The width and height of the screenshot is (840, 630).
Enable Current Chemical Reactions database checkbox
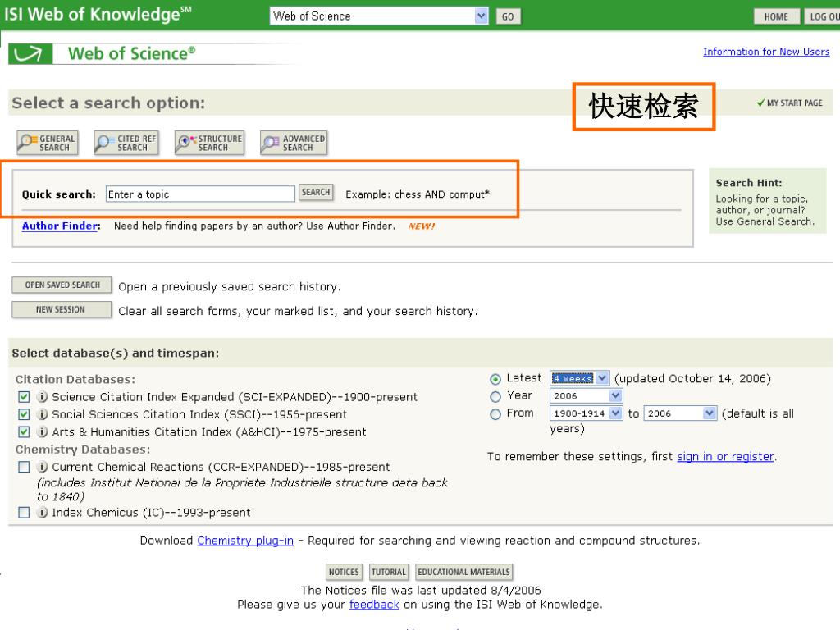pos(24,467)
